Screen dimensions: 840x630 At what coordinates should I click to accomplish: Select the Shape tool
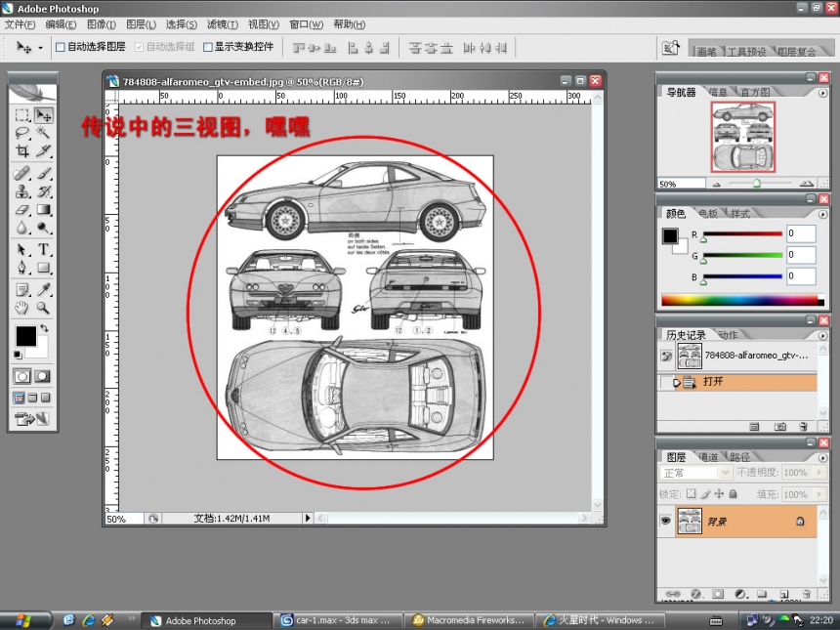(x=43, y=268)
